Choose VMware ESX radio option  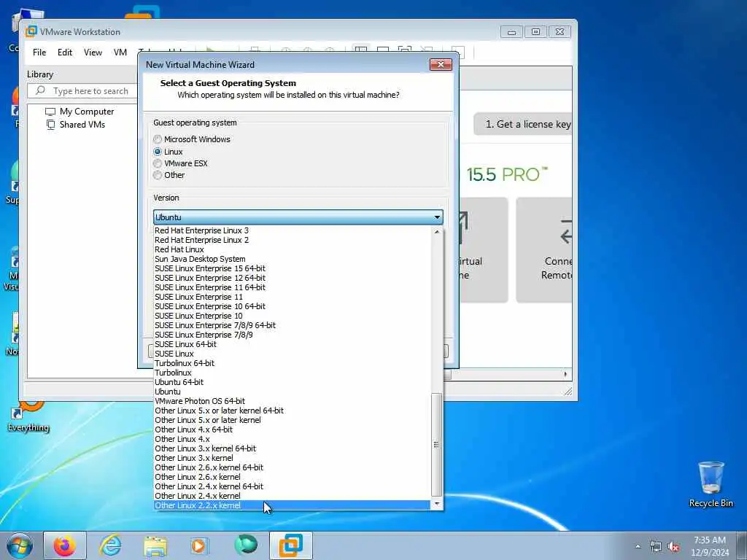[158, 163]
